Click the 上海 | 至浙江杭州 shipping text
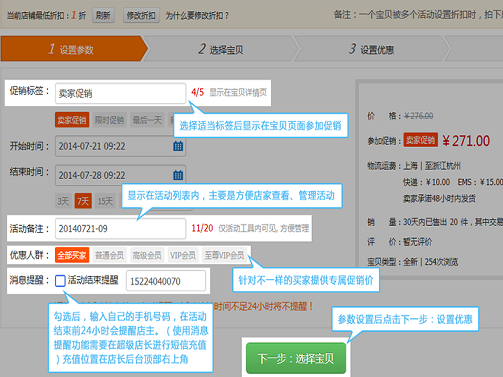The height and width of the screenshot is (377, 503). point(432,166)
